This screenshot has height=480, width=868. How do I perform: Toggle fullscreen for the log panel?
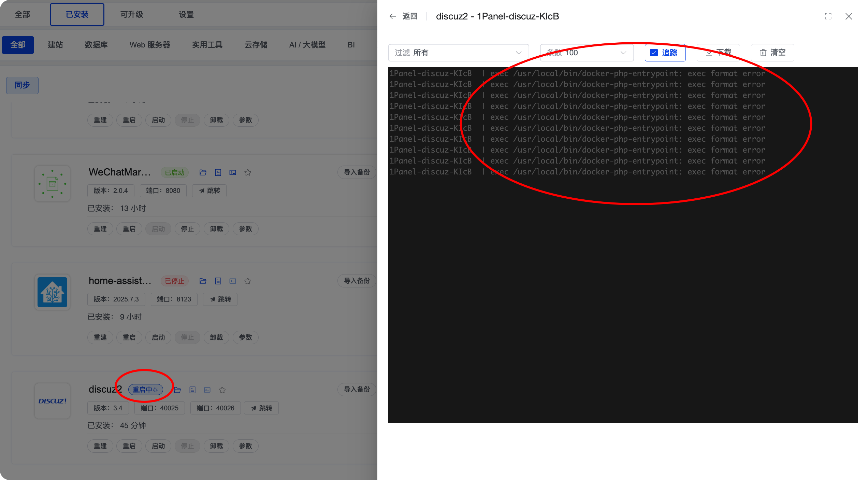(x=828, y=16)
